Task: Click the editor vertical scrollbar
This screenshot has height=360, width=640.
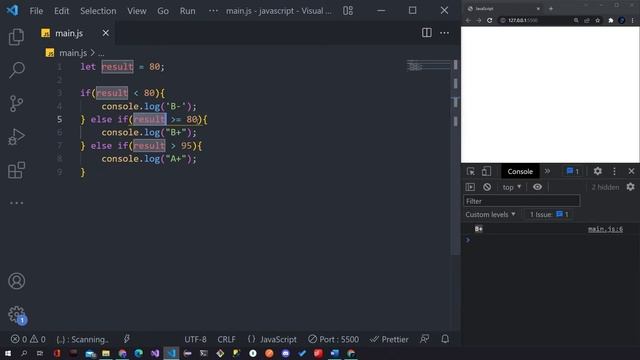Action: 456,157
